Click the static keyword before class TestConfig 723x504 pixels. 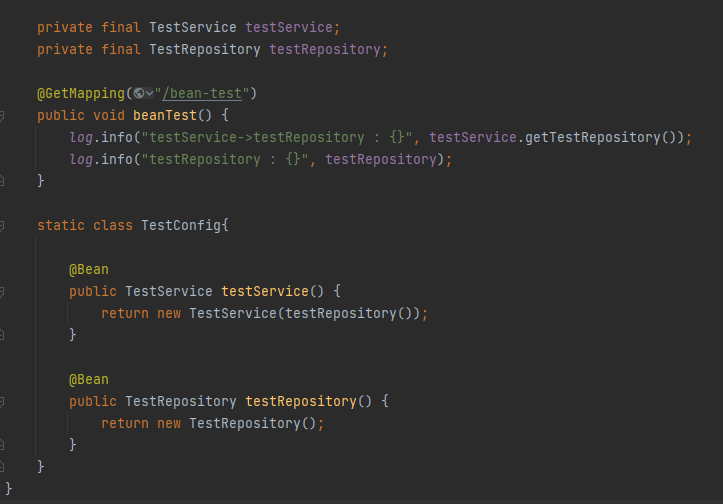pos(61,225)
